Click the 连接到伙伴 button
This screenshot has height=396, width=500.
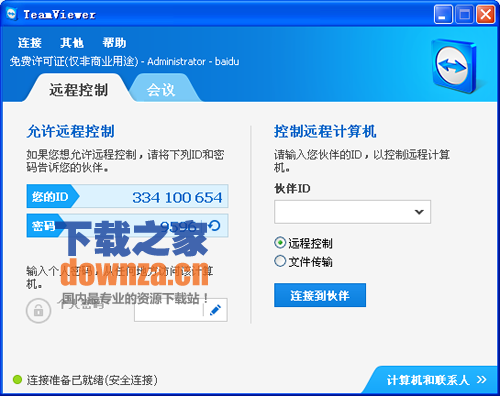pyautogui.click(x=320, y=295)
